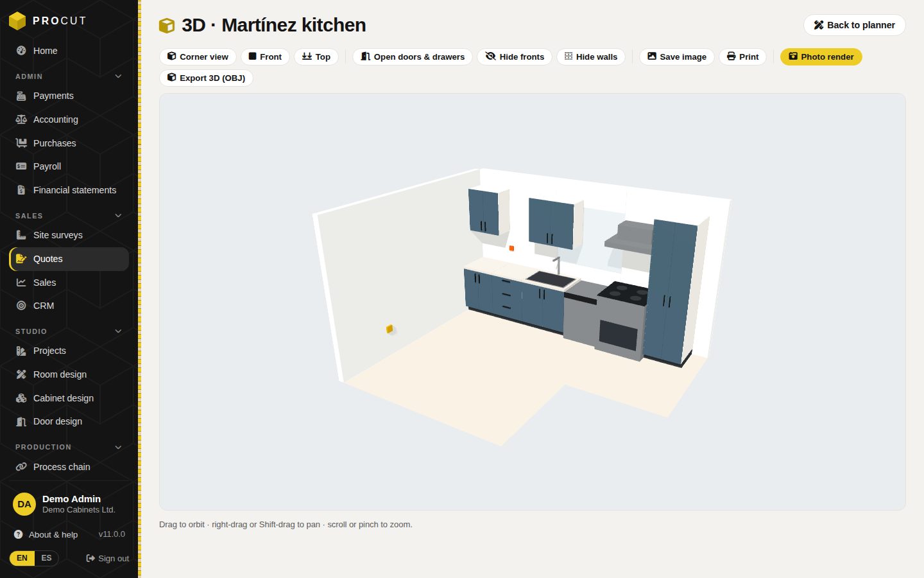Viewport: 924px width, 578px height.
Task: Click the Home icon in sidebar
Action: (21, 51)
